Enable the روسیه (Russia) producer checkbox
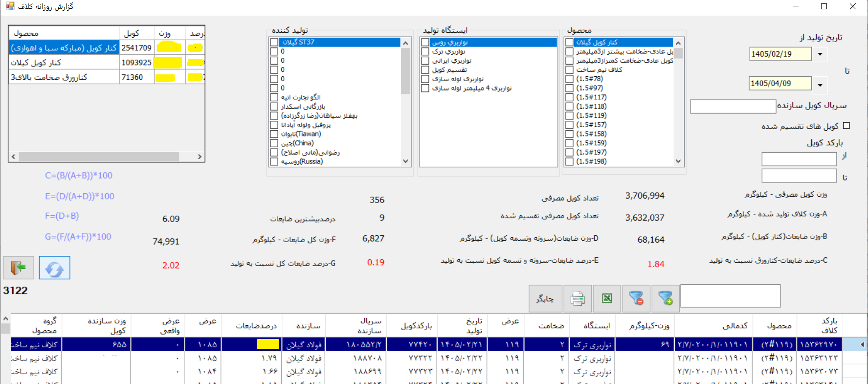 [274, 161]
